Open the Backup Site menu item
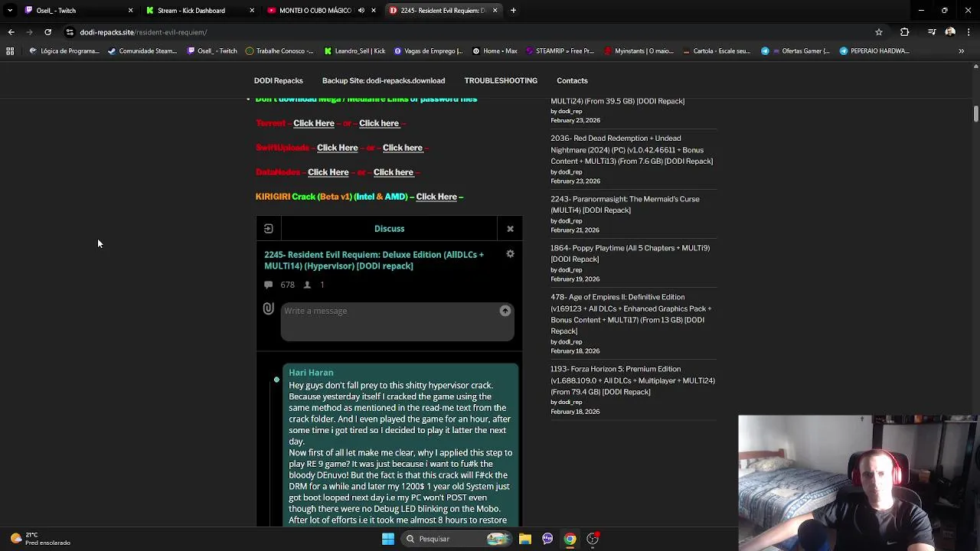 [384, 80]
